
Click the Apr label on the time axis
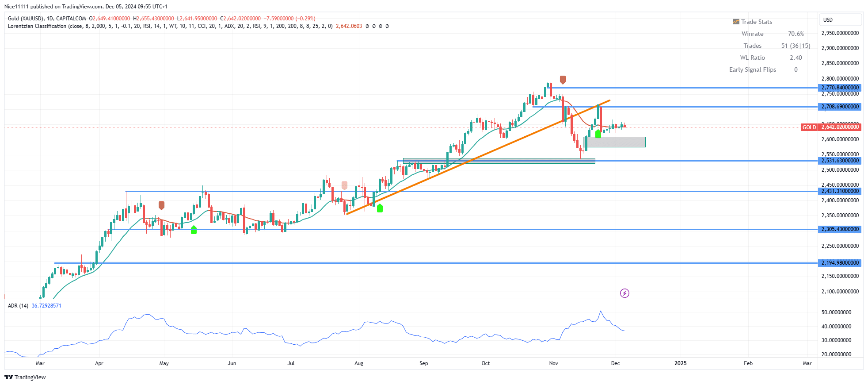coord(99,363)
